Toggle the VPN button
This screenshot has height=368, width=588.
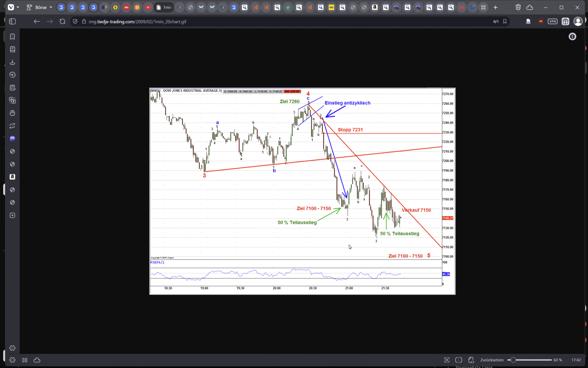tap(552, 21)
